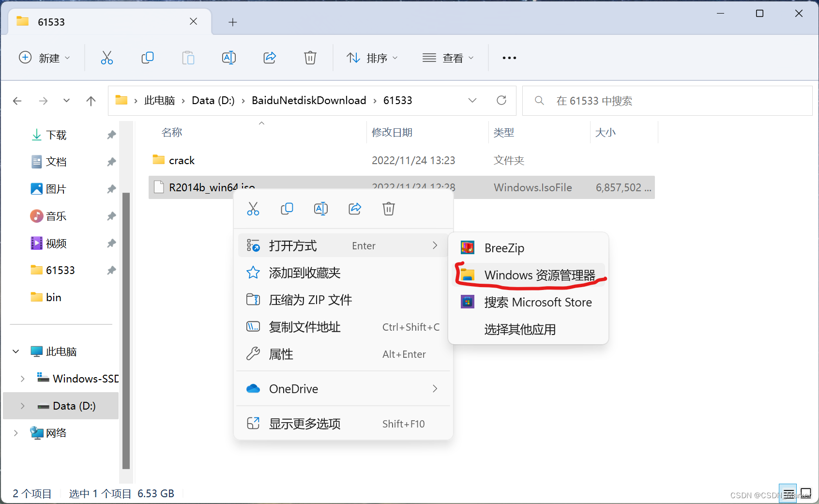819x504 pixels.
Task: Open 下载 in the sidebar
Action: pyautogui.click(x=56, y=135)
